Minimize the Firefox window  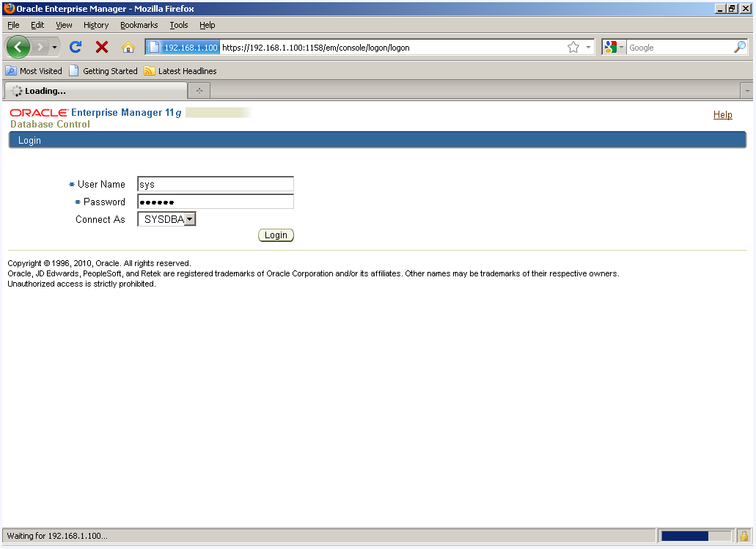(x=720, y=8)
